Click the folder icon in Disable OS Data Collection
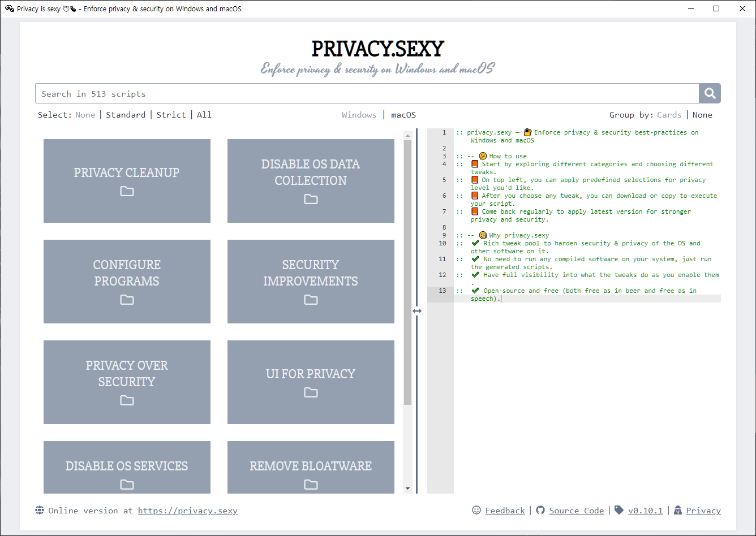This screenshot has height=536, width=756. click(x=311, y=199)
